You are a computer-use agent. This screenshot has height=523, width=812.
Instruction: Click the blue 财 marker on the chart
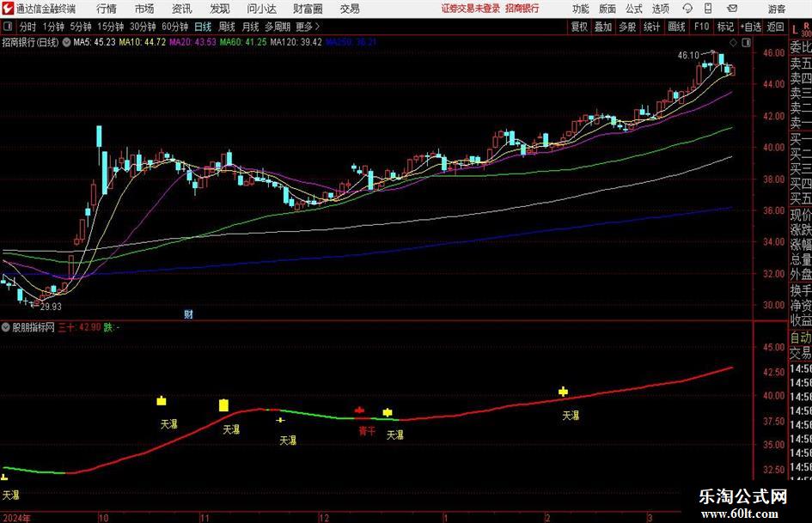tap(188, 314)
